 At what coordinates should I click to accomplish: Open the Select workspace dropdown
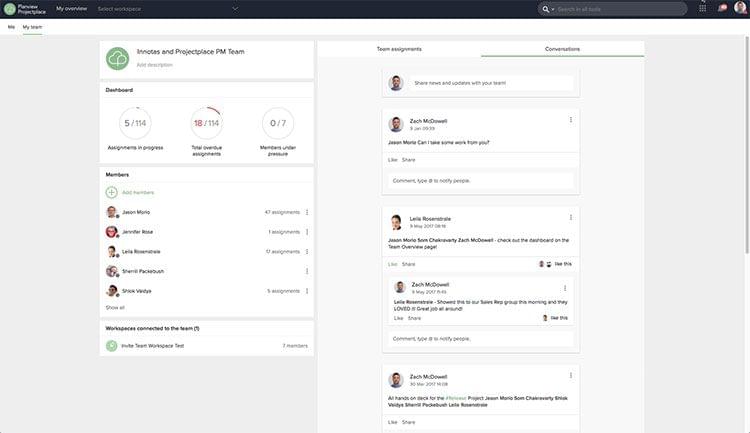click(x=167, y=9)
